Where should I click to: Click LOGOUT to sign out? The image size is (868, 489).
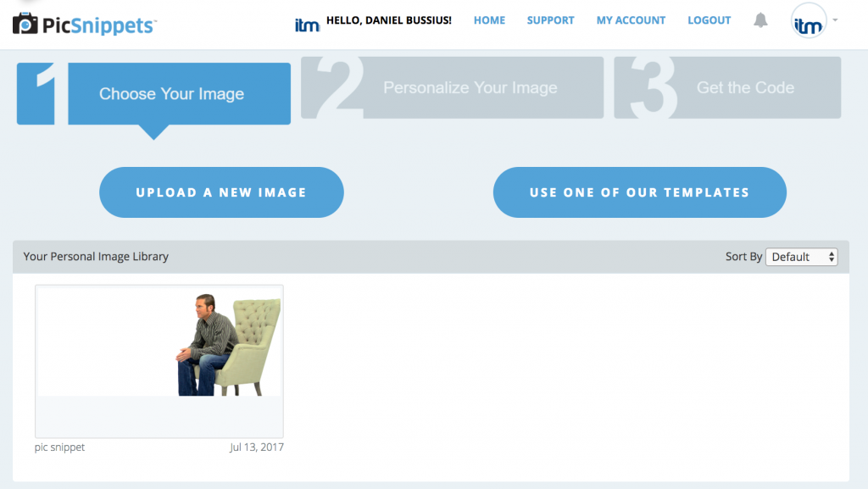(x=709, y=19)
